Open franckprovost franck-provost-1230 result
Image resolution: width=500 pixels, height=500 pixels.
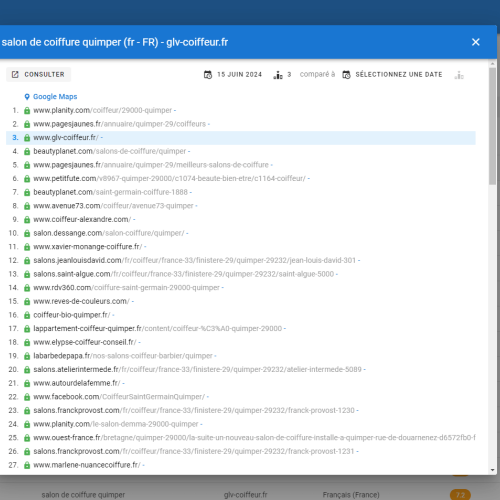pyautogui.click(x=194, y=411)
